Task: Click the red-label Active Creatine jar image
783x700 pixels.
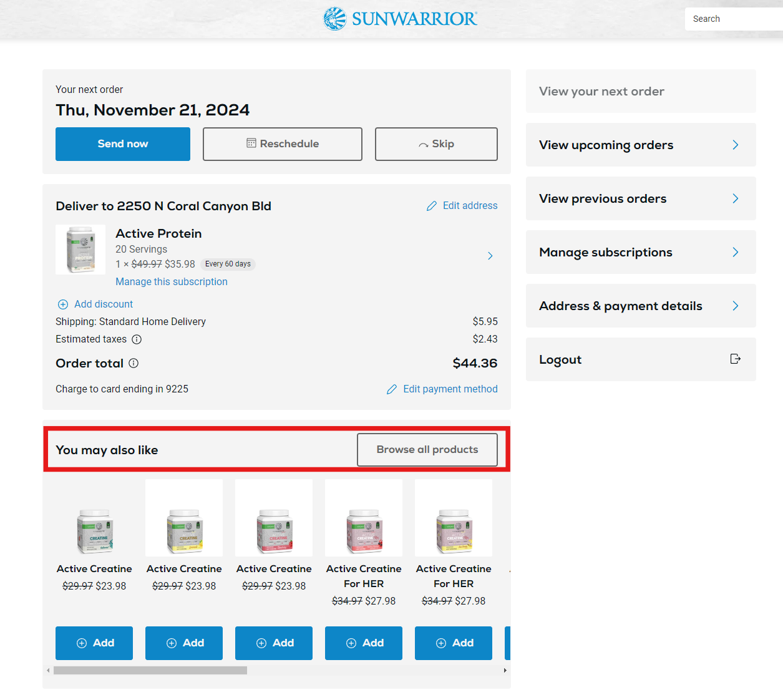Action: (x=274, y=518)
